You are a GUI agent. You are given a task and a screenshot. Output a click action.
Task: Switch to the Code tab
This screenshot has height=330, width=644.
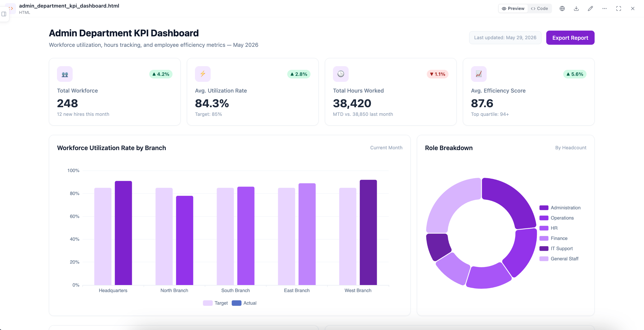point(539,8)
